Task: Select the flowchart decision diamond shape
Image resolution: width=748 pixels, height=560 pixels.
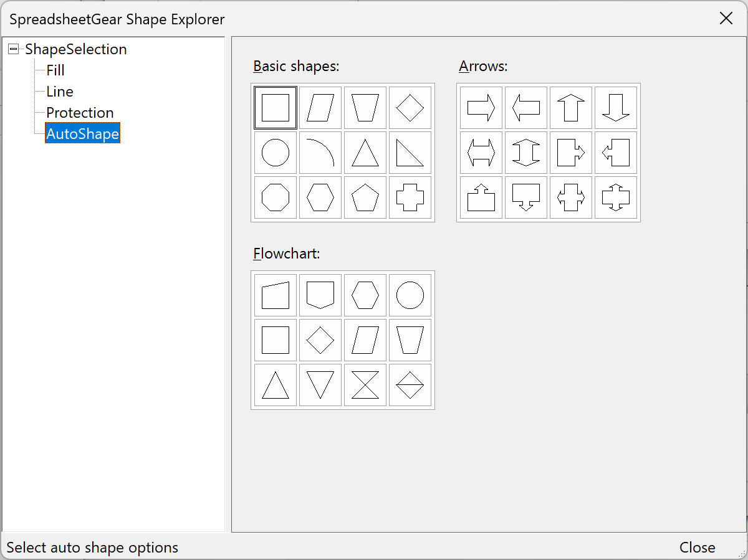Action: [x=320, y=339]
